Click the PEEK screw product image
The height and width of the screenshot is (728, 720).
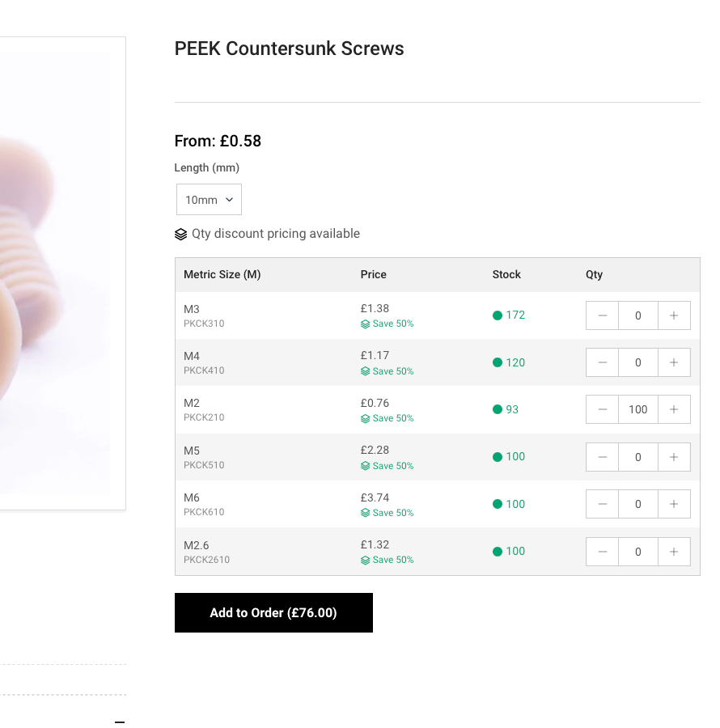point(57,273)
